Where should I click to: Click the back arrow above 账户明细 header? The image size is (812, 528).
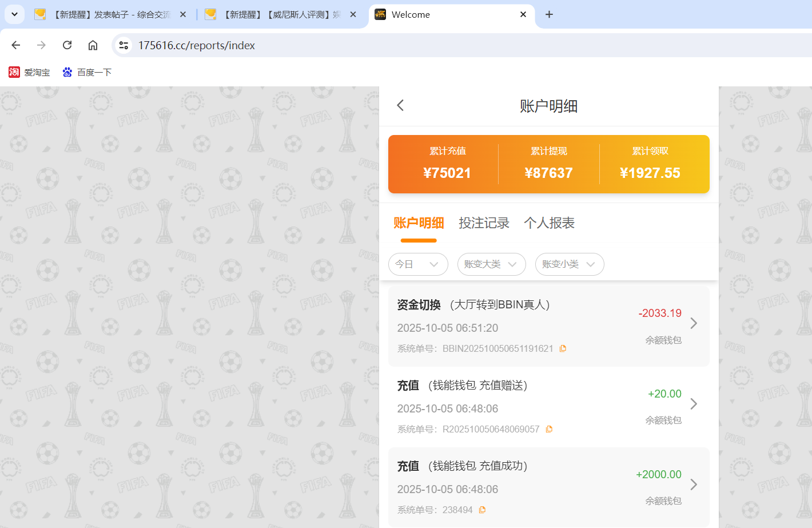point(400,105)
